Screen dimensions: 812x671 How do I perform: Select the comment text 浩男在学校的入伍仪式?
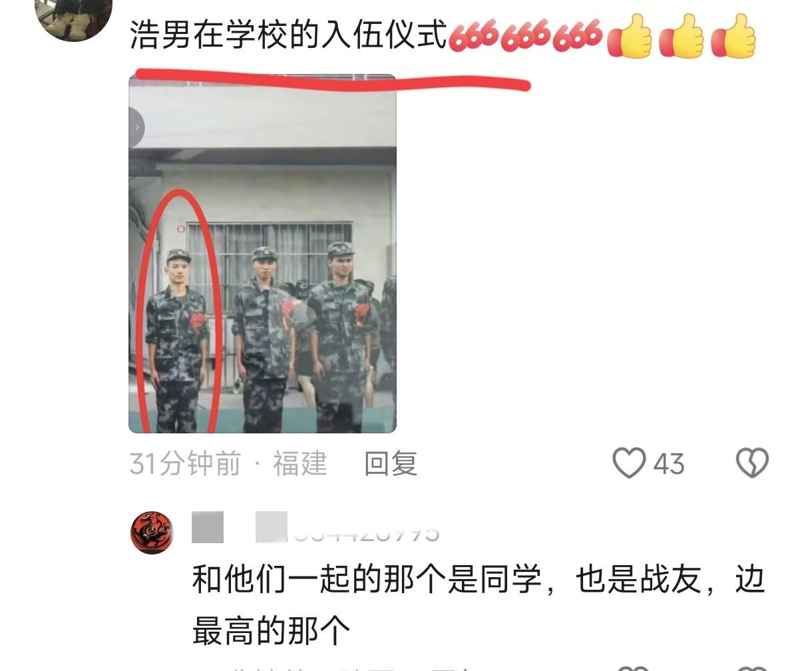pyautogui.click(x=289, y=35)
